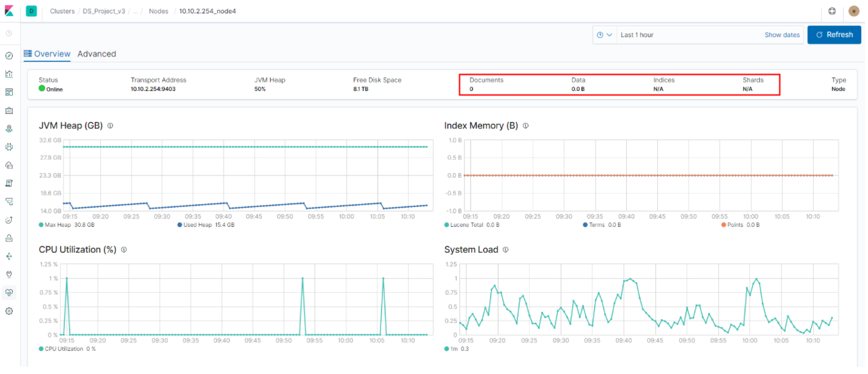The width and height of the screenshot is (868, 374).
Task: Show info for Index Memory chart
Action: tap(526, 125)
